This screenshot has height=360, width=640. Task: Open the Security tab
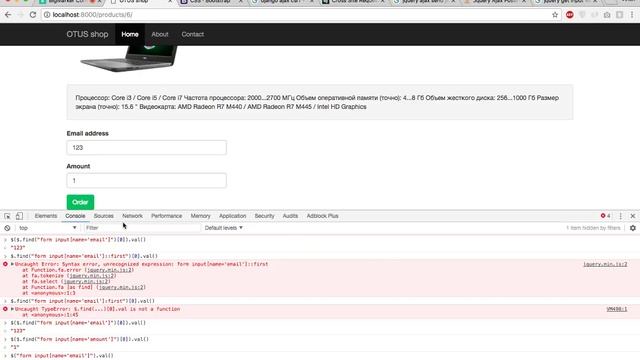point(264,216)
